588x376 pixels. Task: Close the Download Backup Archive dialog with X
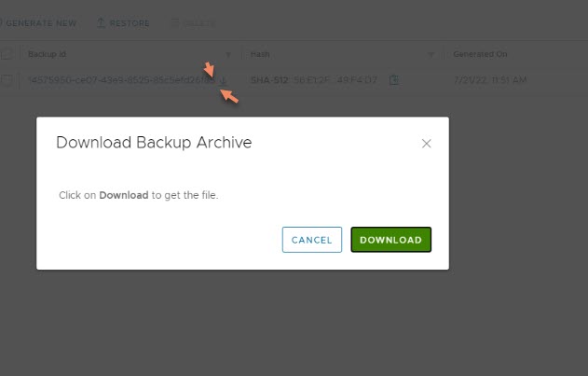click(x=427, y=144)
